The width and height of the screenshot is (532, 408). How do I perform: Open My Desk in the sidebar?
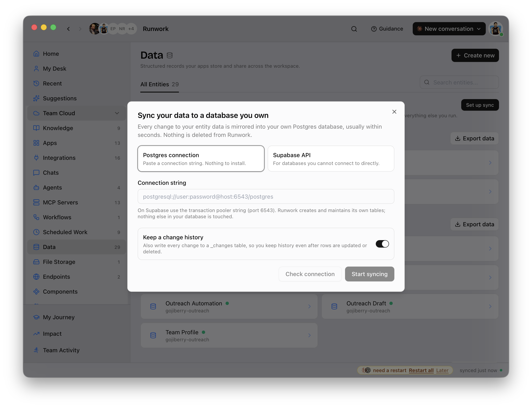[x=76, y=69]
